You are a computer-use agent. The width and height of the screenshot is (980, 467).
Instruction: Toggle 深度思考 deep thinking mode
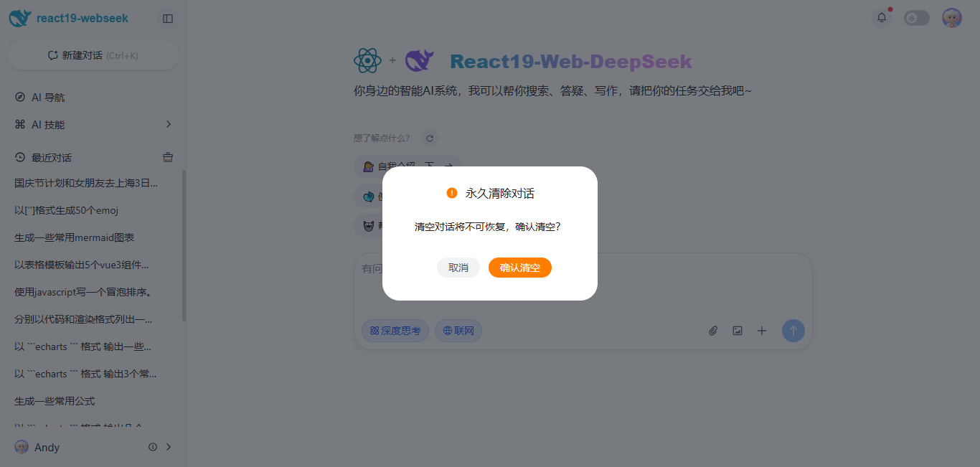point(395,331)
